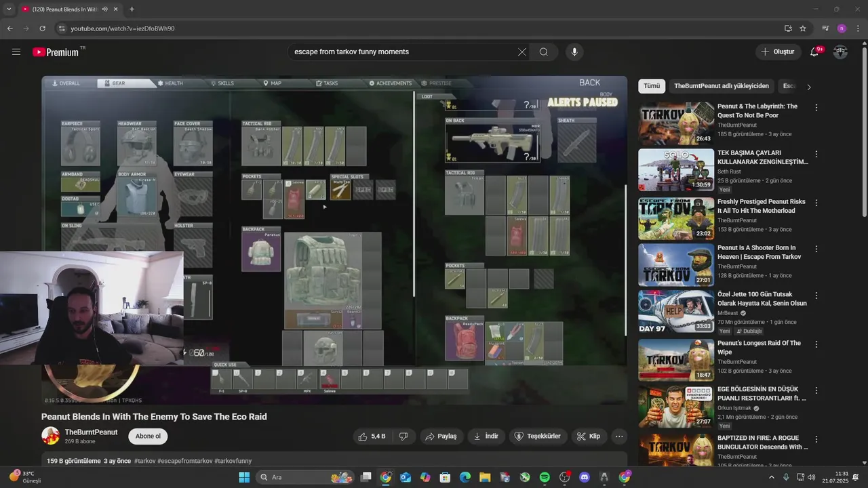Viewport: 868px width, 488px height.
Task: Open options menu for Peanut's Longest Raid
Action: (x=816, y=344)
